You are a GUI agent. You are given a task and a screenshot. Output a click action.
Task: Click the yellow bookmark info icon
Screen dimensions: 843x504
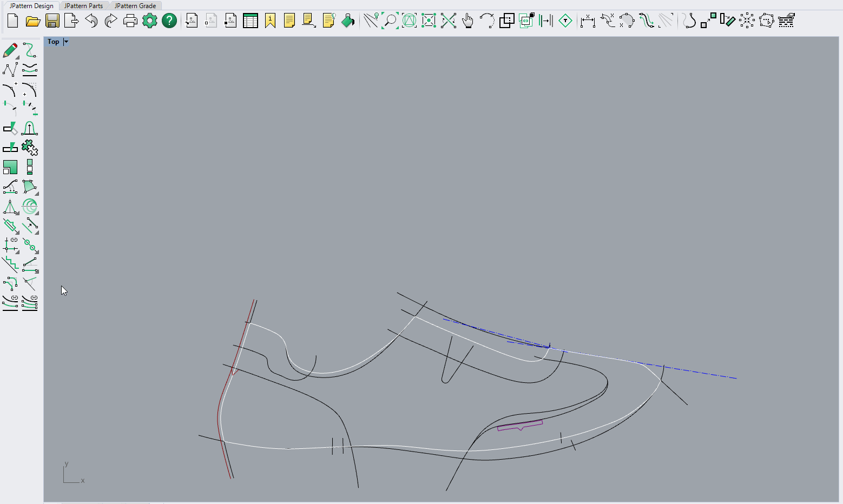pos(270,21)
